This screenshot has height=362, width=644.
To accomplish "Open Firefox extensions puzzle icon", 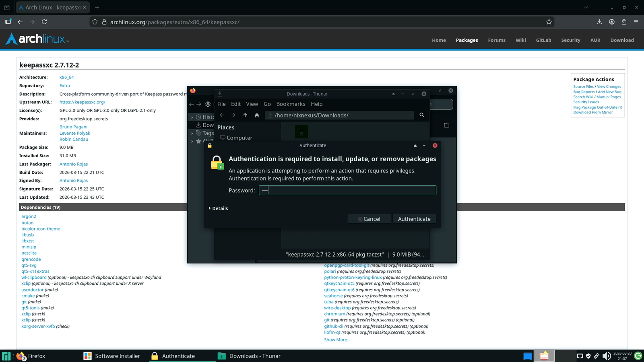I will (x=624, y=22).
